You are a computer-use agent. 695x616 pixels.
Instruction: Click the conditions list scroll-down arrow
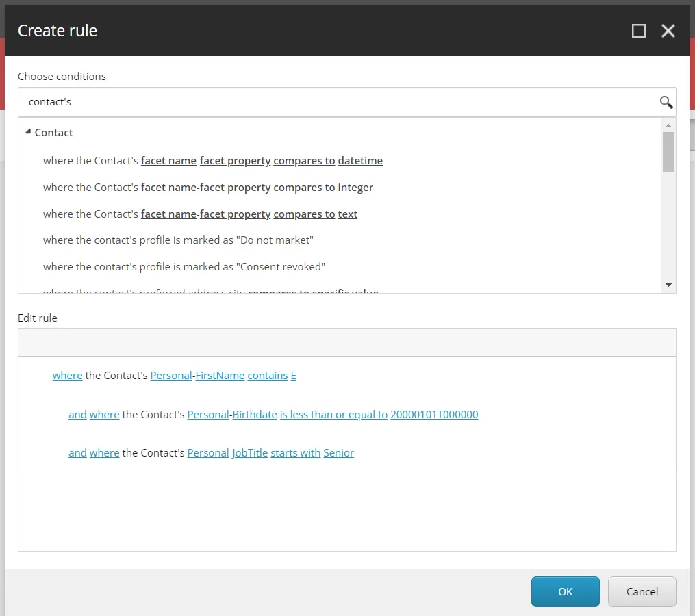[668, 285]
